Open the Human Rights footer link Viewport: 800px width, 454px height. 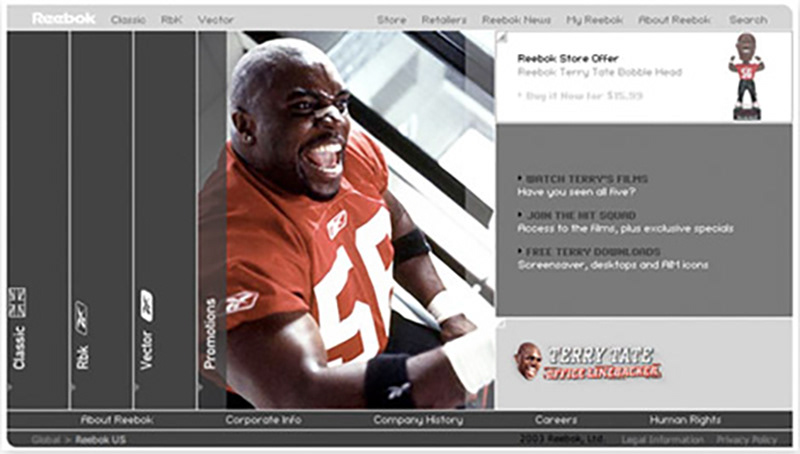pyautogui.click(x=685, y=420)
